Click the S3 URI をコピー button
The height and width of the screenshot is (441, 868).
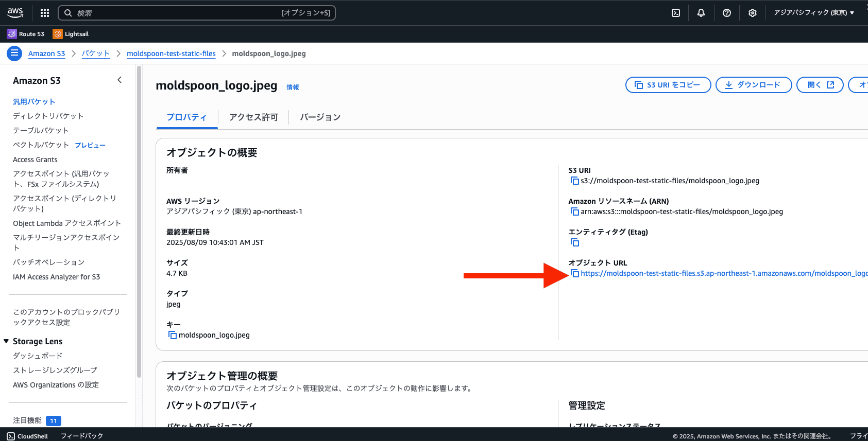[668, 85]
